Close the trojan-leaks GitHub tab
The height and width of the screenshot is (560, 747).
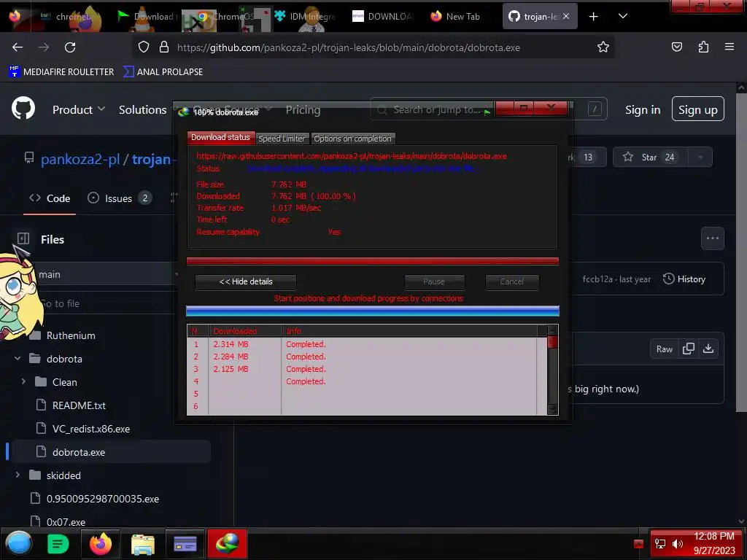pos(566,16)
